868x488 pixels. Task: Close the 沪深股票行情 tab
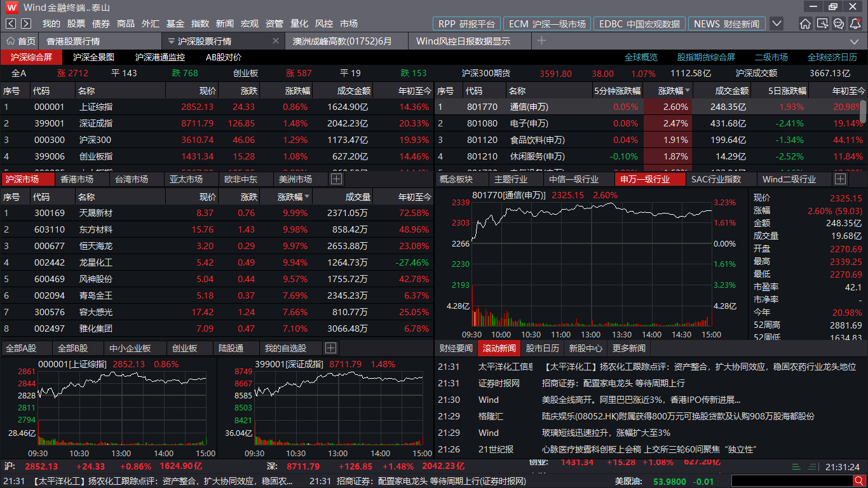(x=276, y=41)
